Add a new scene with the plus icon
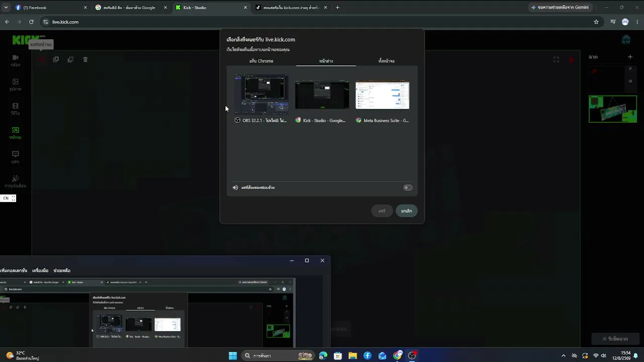The width and height of the screenshot is (644, 362). pos(630,57)
